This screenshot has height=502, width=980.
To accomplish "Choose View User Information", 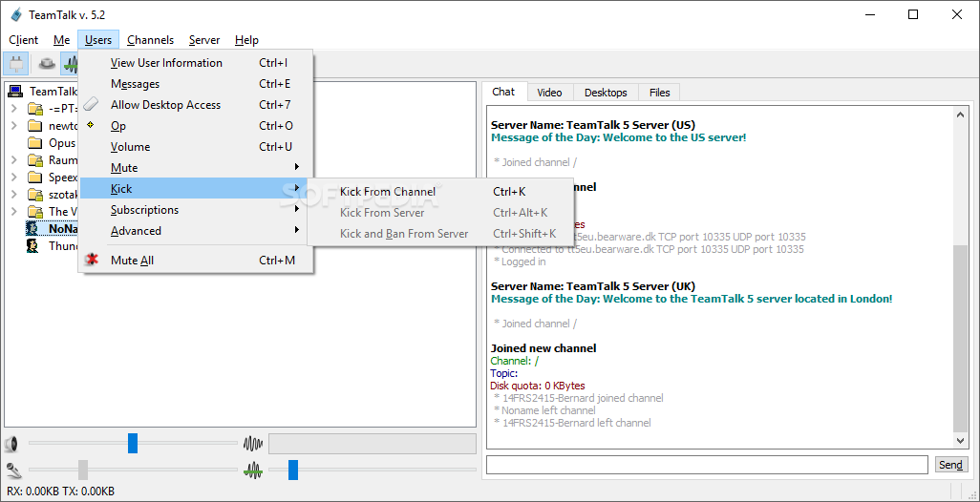I will tap(196, 62).
